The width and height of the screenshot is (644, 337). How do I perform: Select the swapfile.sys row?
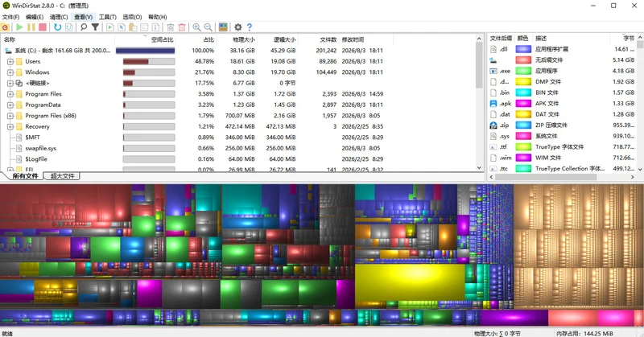pyautogui.click(x=238, y=148)
